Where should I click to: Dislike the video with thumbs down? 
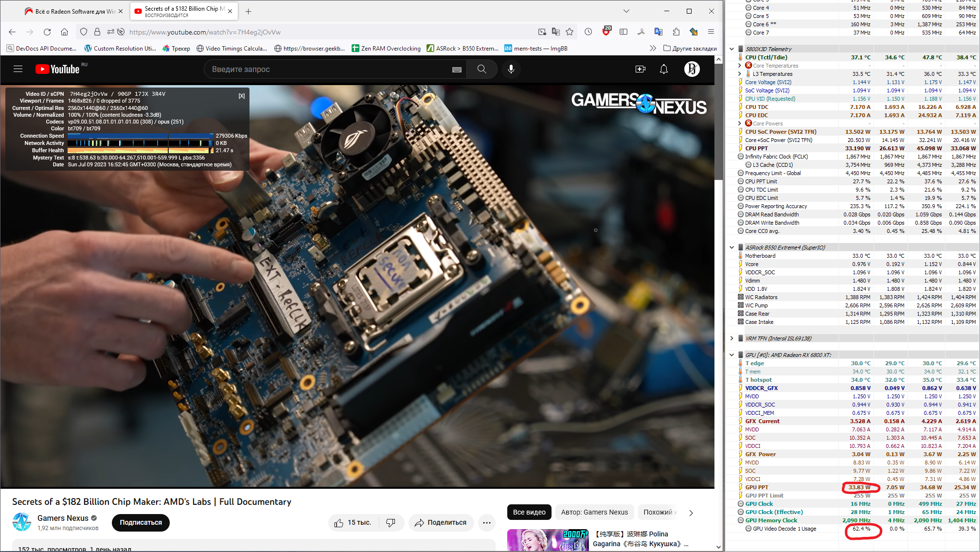[391, 523]
